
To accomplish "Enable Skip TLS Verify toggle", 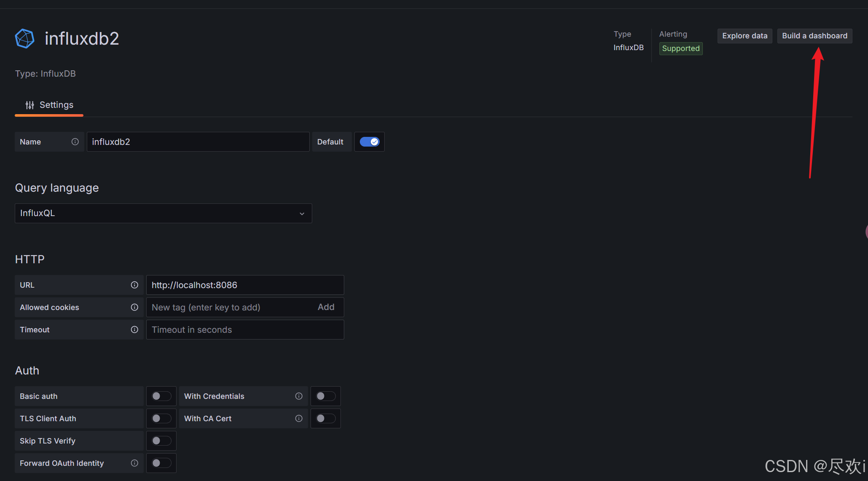I will [x=161, y=441].
